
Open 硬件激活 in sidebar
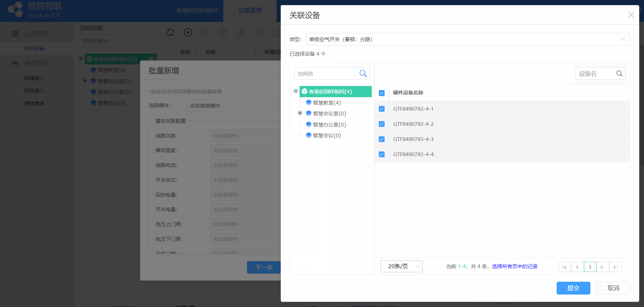click(x=34, y=104)
